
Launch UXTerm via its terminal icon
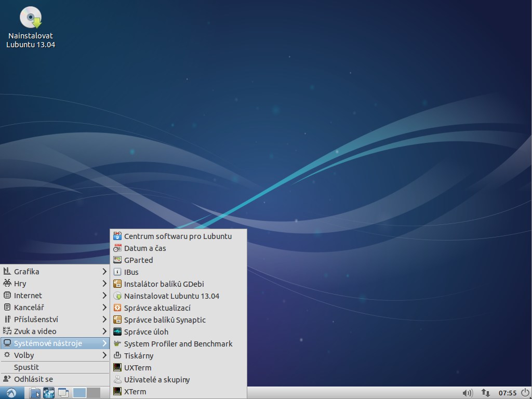pos(117,367)
